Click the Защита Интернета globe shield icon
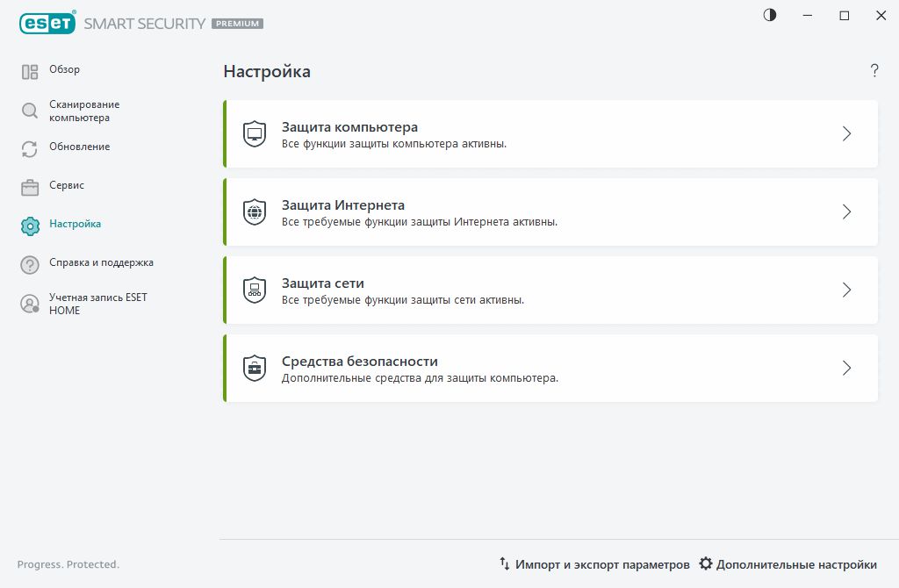 (255, 212)
